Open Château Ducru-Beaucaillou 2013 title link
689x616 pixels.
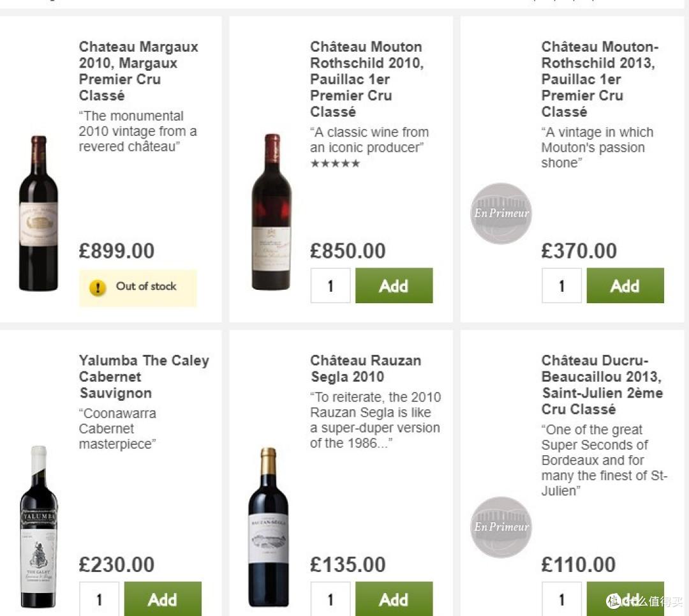click(602, 385)
